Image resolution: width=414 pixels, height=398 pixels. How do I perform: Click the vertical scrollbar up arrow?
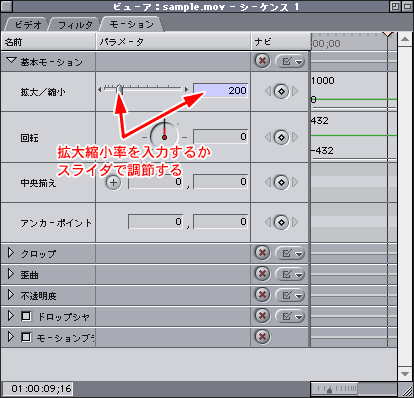click(405, 40)
